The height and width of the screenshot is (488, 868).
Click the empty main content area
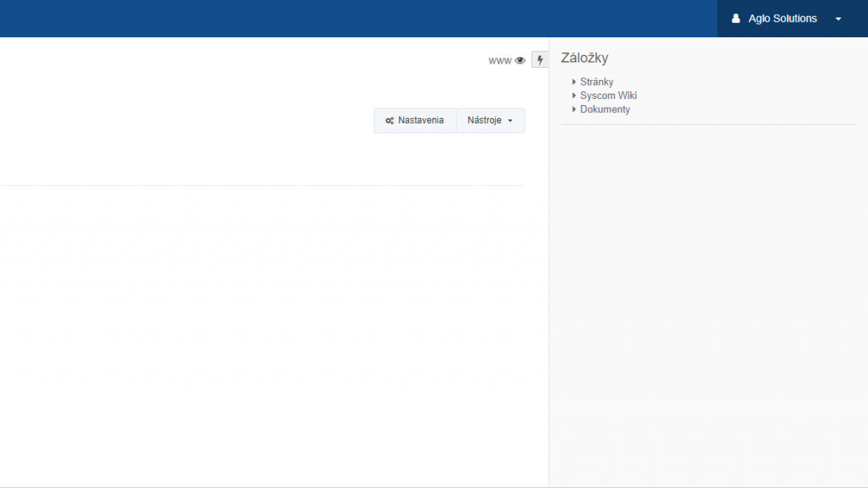click(x=271, y=325)
